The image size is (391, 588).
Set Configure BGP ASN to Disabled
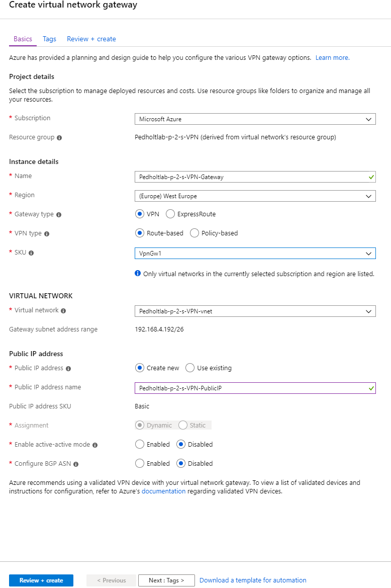(x=181, y=463)
